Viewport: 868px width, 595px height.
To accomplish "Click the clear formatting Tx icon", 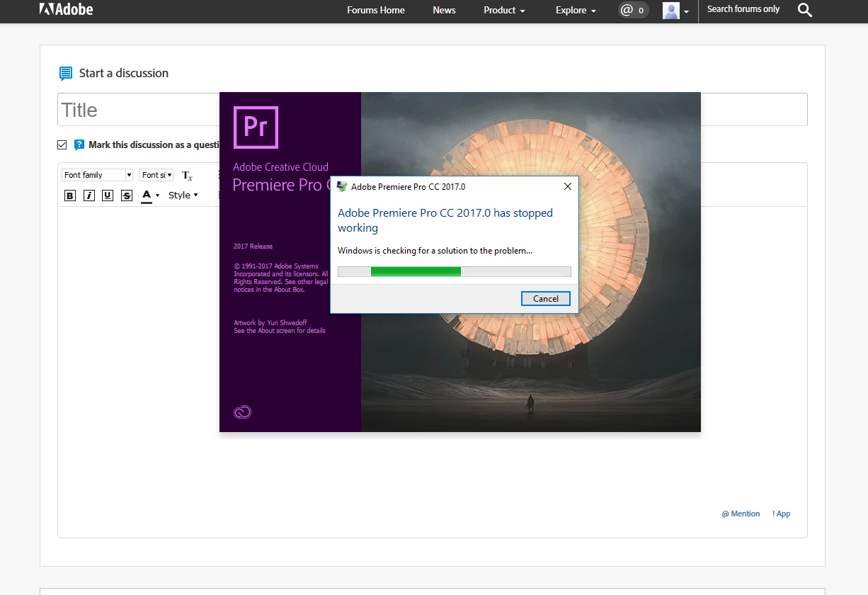I will click(187, 176).
